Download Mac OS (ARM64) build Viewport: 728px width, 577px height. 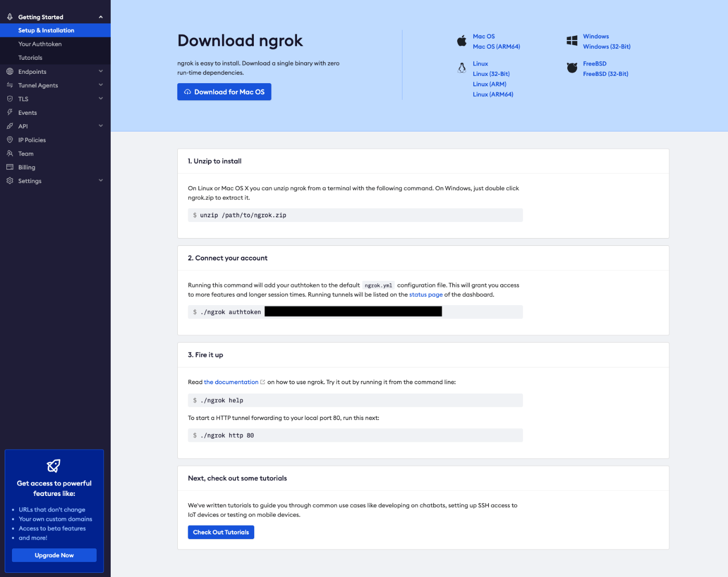coord(496,47)
